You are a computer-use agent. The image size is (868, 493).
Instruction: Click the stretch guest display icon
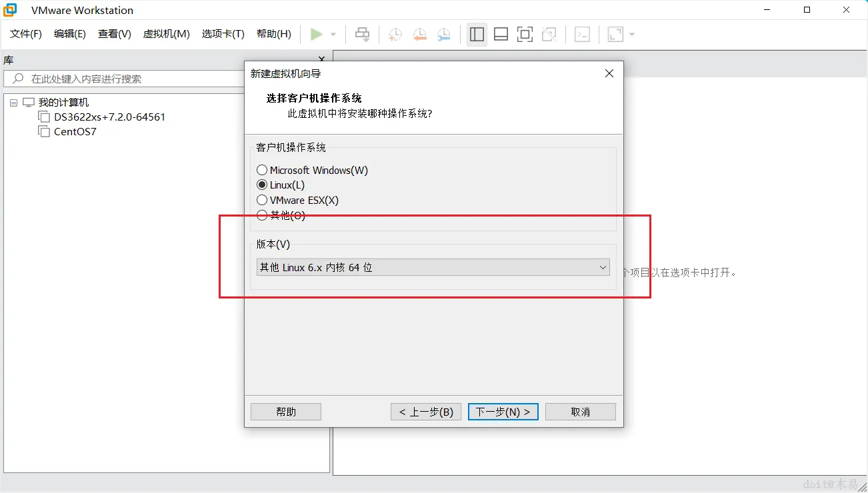point(615,34)
